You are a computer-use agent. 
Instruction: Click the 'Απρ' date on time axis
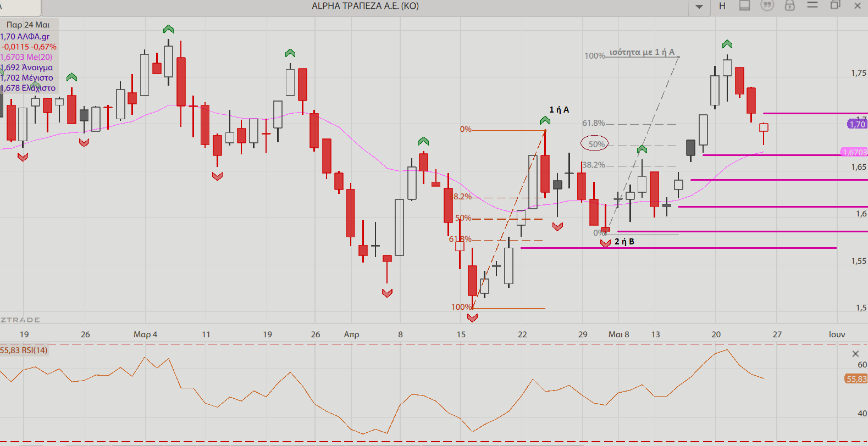(351, 335)
